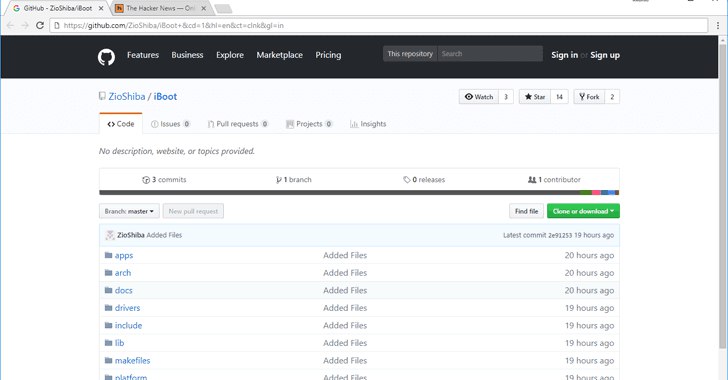Switch to The Hacker News tab
Image resolution: width=728 pixels, height=380 pixels.
pos(160,8)
